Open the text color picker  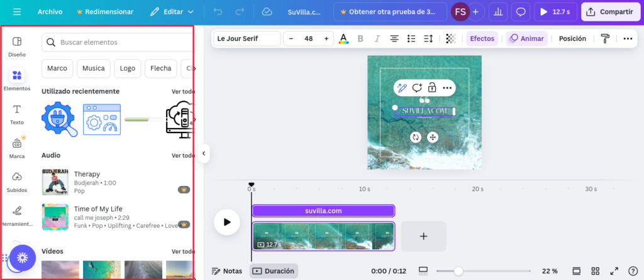click(344, 38)
